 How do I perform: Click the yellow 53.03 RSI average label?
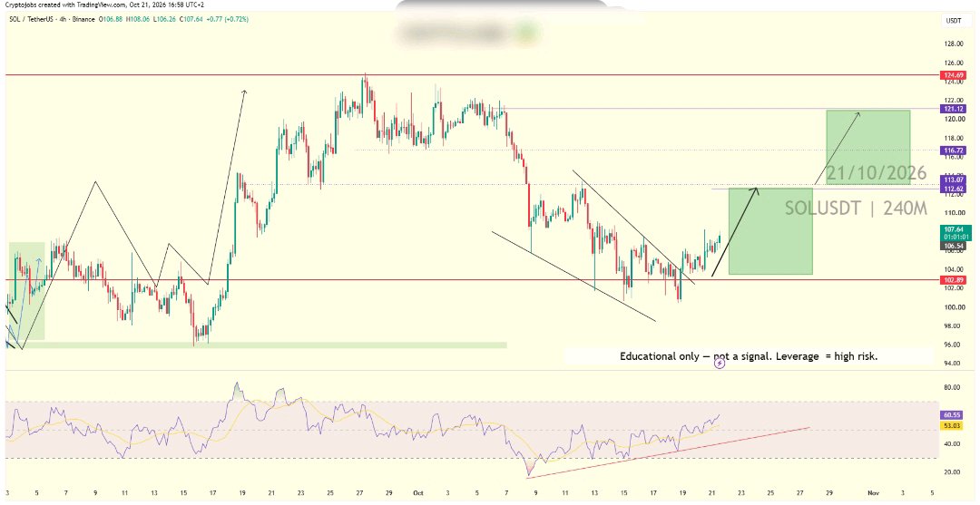[953, 426]
